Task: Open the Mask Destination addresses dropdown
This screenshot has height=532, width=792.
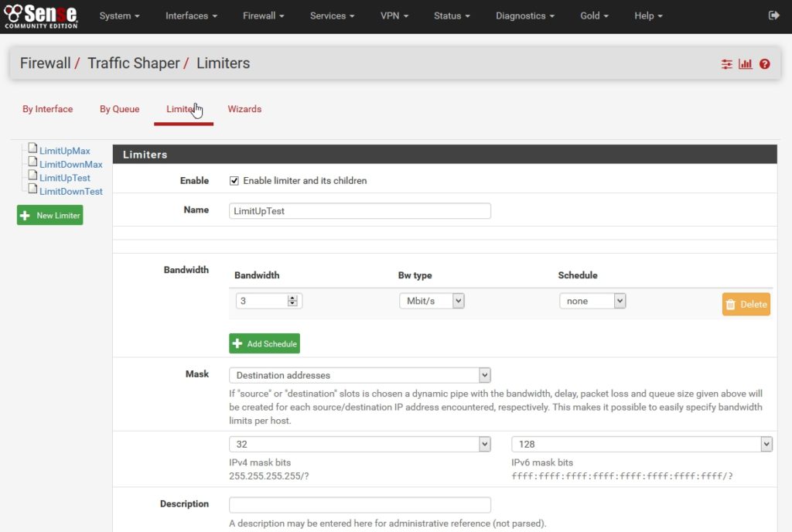Action: click(x=360, y=375)
